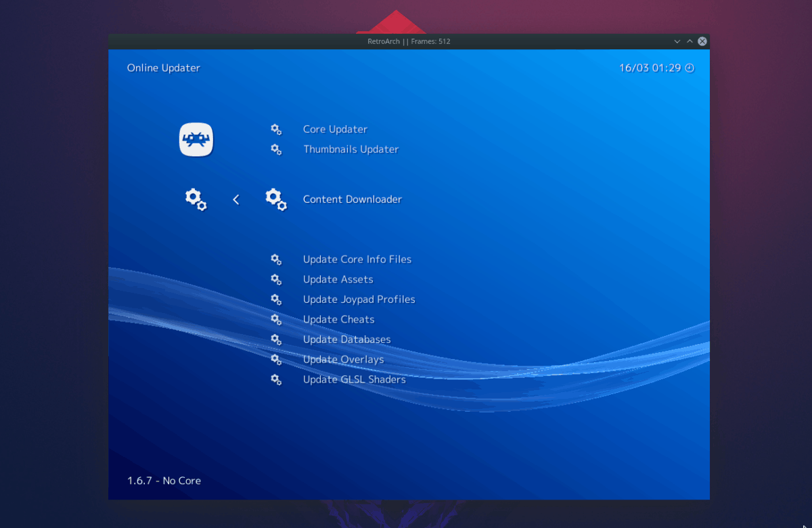Click the Update Assets gear icon

tap(276, 279)
